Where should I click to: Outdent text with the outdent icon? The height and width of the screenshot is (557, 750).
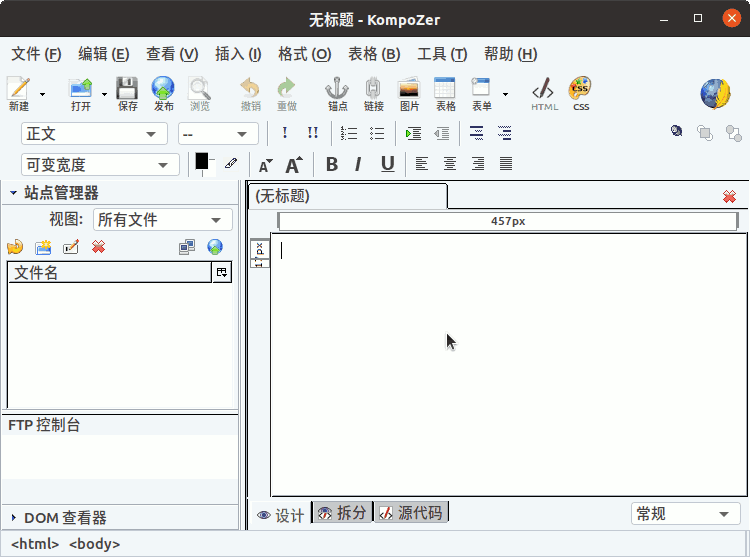pos(441,133)
